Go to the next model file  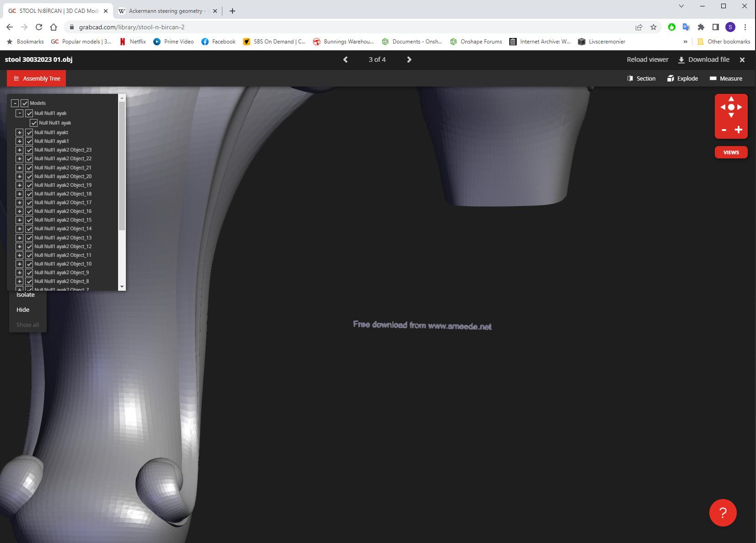point(409,60)
